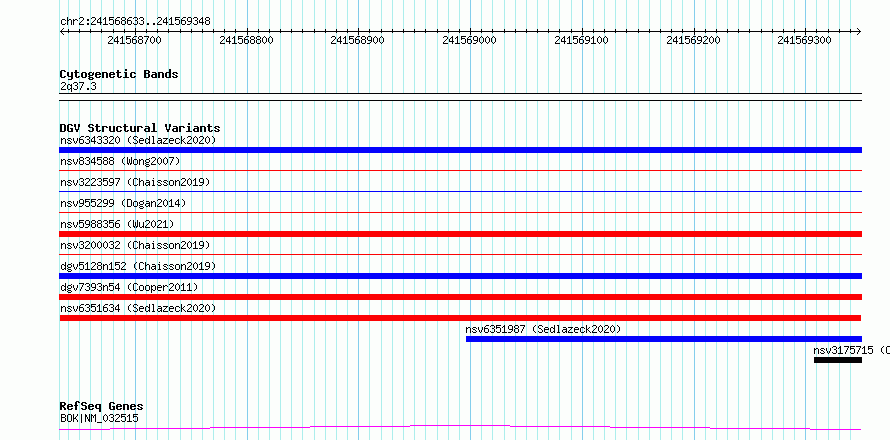Open variant nsv3175715 label
The height and width of the screenshot is (440, 890).
(x=851, y=350)
